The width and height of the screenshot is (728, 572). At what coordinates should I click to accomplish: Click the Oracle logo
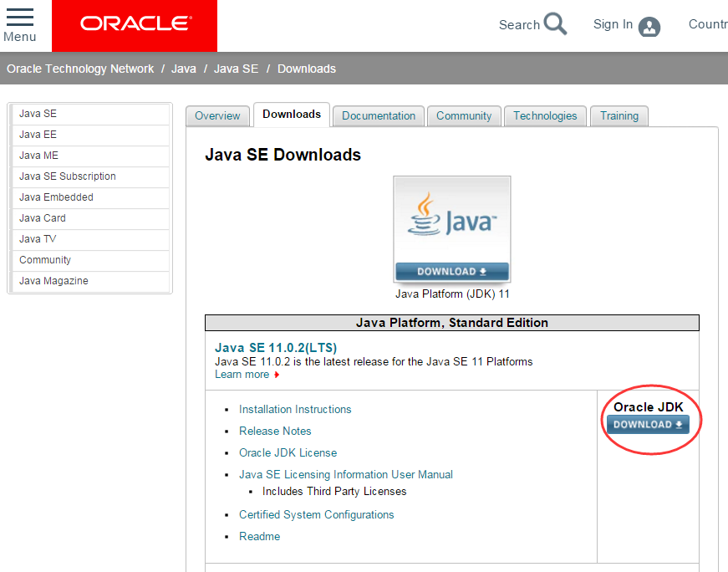tap(135, 26)
